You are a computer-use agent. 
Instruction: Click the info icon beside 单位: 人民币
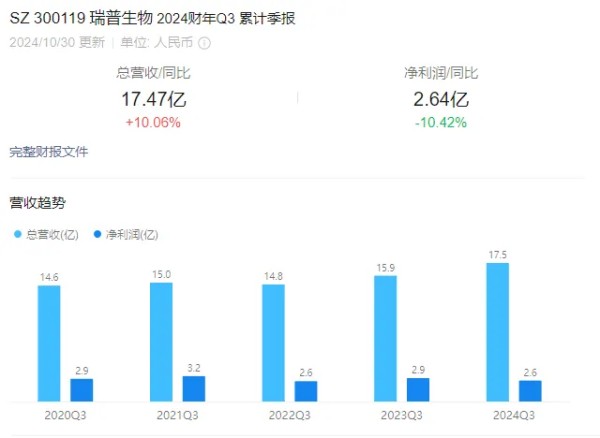[204, 43]
